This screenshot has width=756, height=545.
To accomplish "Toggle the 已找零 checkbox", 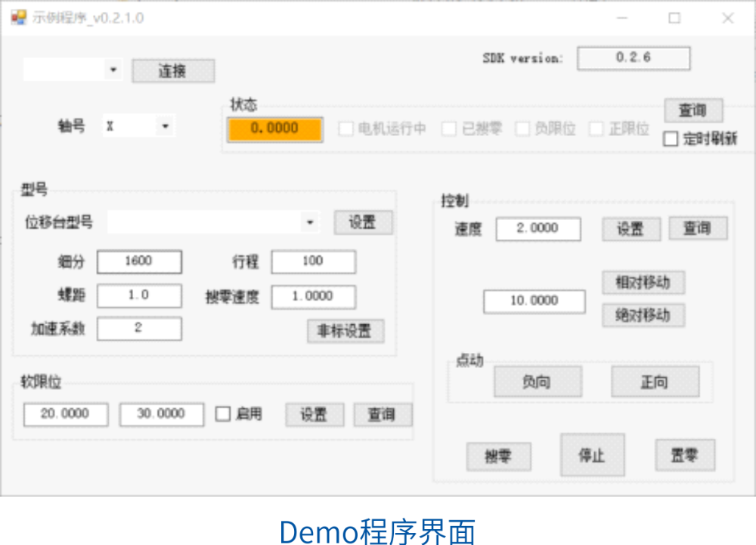I will [x=448, y=129].
